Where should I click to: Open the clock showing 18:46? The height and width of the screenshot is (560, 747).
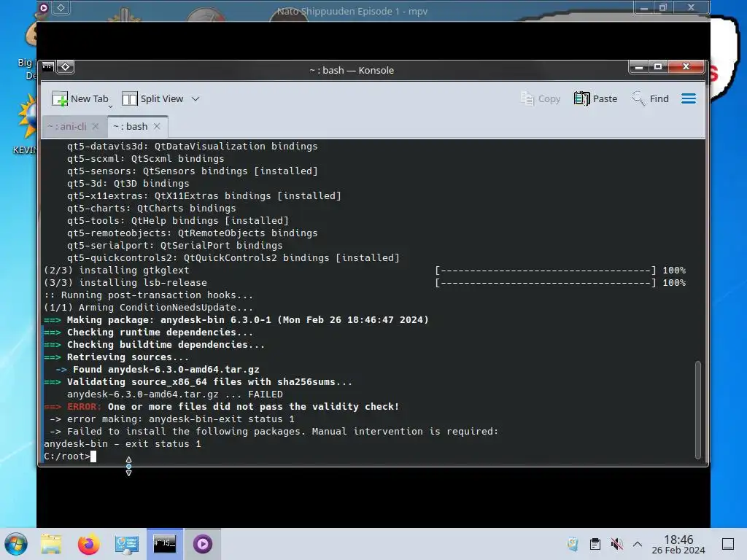678,544
